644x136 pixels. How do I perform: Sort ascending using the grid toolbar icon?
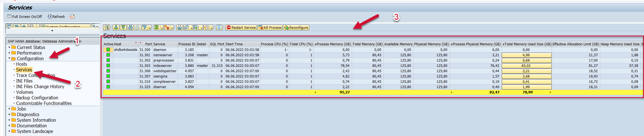(116, 27)
